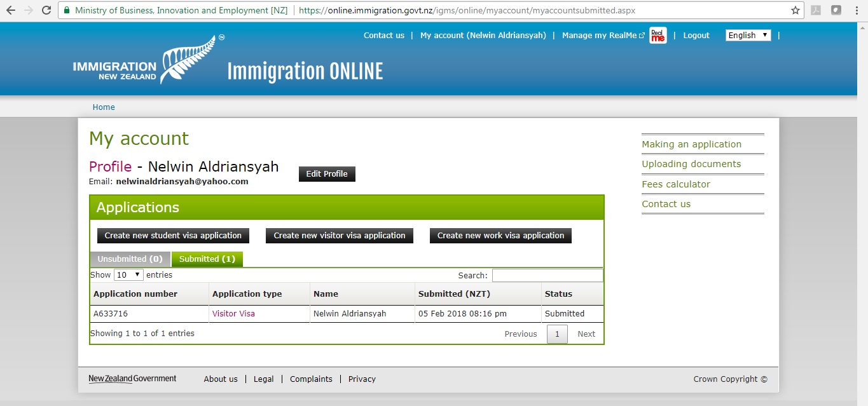Bookmark page using the star icon
868x406 pixels.
(795, 10)
